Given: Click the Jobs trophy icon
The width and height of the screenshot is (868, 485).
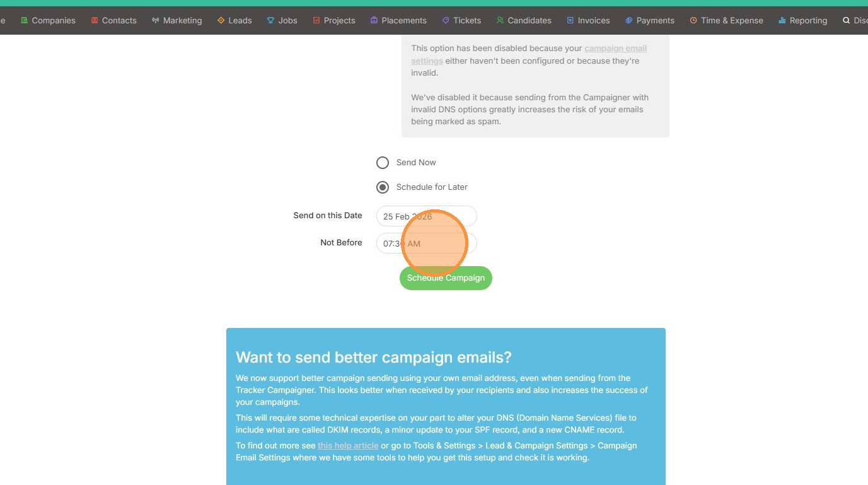Looking at the screenshot, I should 270,21.
